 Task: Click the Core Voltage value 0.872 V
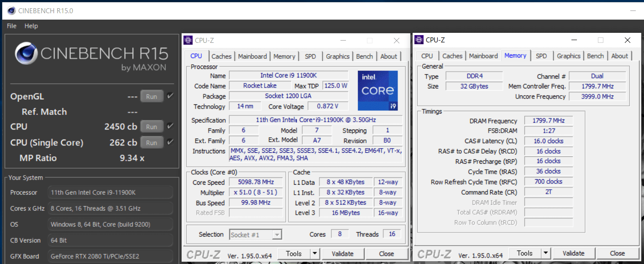pos(328,106)
